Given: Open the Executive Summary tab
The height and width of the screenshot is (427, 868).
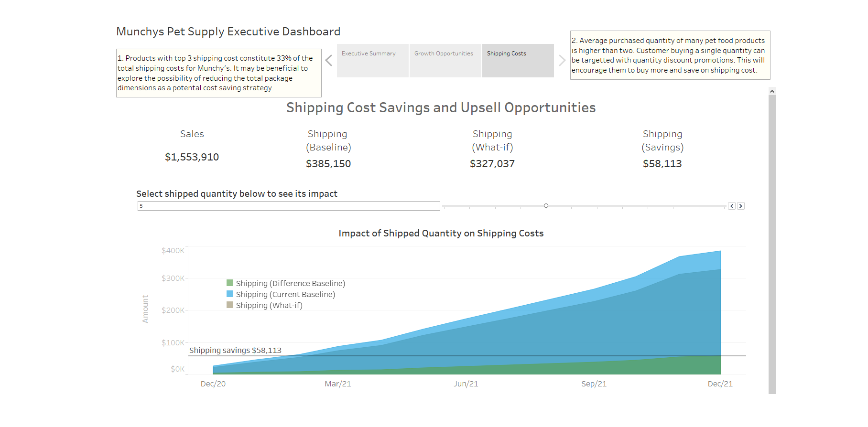Looking at the screenshot, I should (373, 61).
